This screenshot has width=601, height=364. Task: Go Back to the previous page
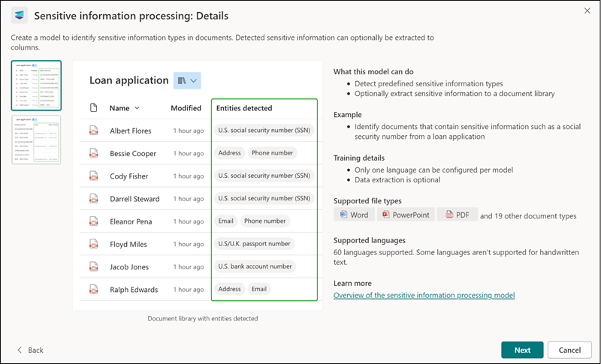(30, 350)
